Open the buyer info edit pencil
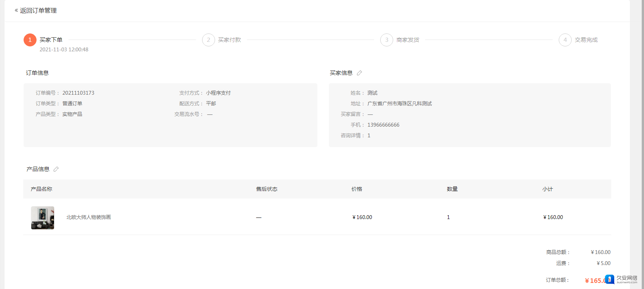644x289 pixels. click(359, 73)
